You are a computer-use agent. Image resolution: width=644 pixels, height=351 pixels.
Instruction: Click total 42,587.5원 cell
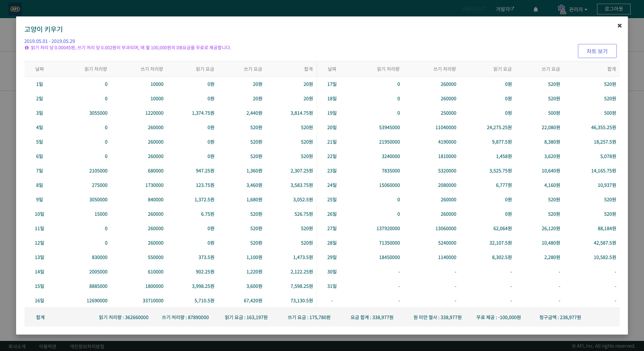[x=605, y=243]
